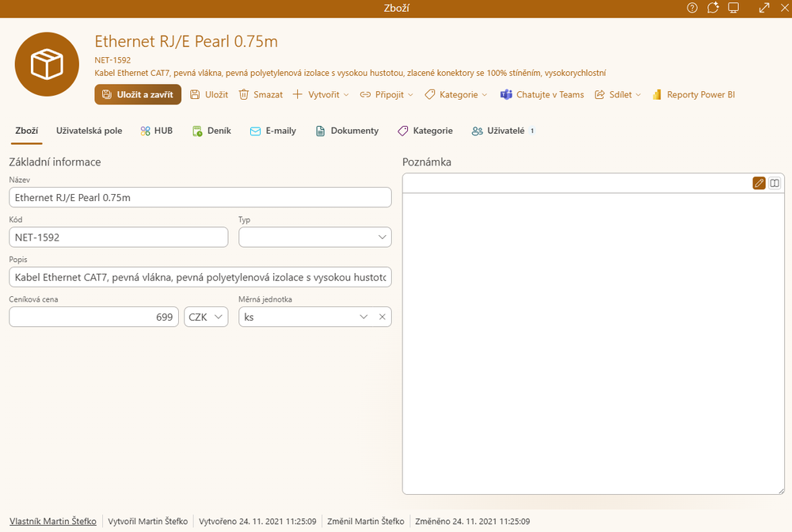The height and width of the screenshot is (532, 792).
Task: Start Chatujte v Teams chat
Action: tap(542, 95)
